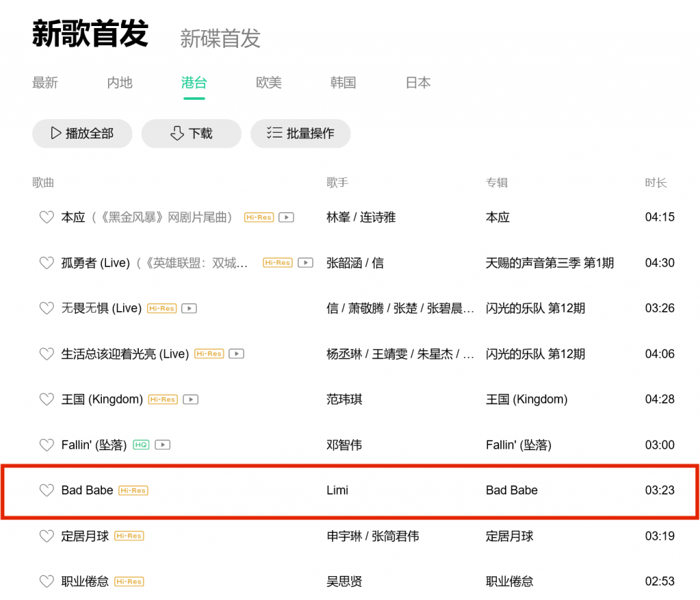The image size is (700, 600).
Task: Play MV icon for Fallin' (坠落)
Action: [163, 445]
